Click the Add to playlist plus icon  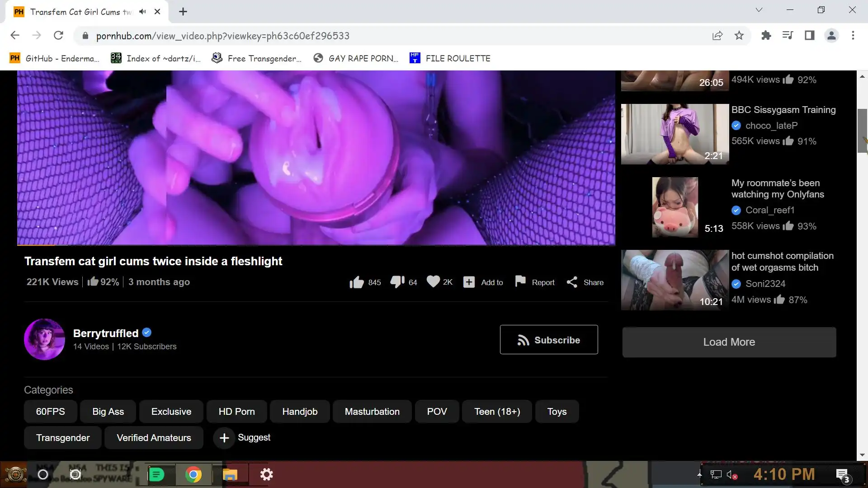pyautogui.click(x=469, y=282)
